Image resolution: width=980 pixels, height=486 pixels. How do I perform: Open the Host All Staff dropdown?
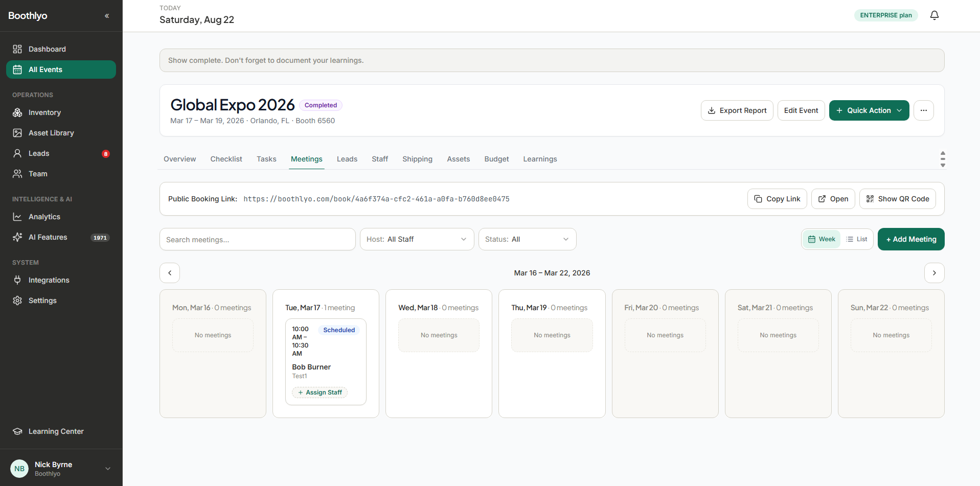click(x=417, y=239)
